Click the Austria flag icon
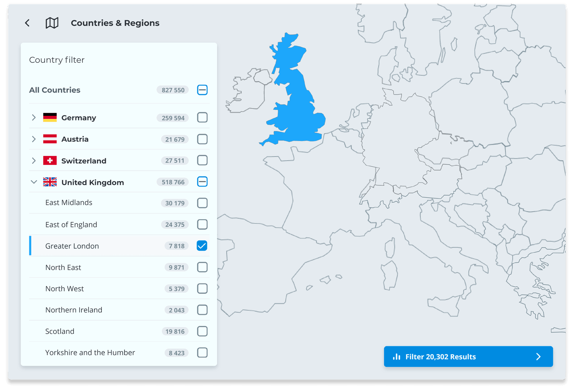Viewport: 574px width, 392px height. click(x=50, y=139)
